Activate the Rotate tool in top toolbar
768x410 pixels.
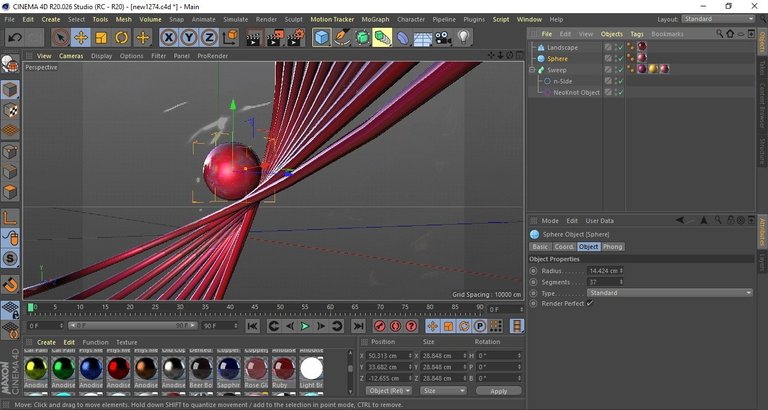tap(121, 38)
